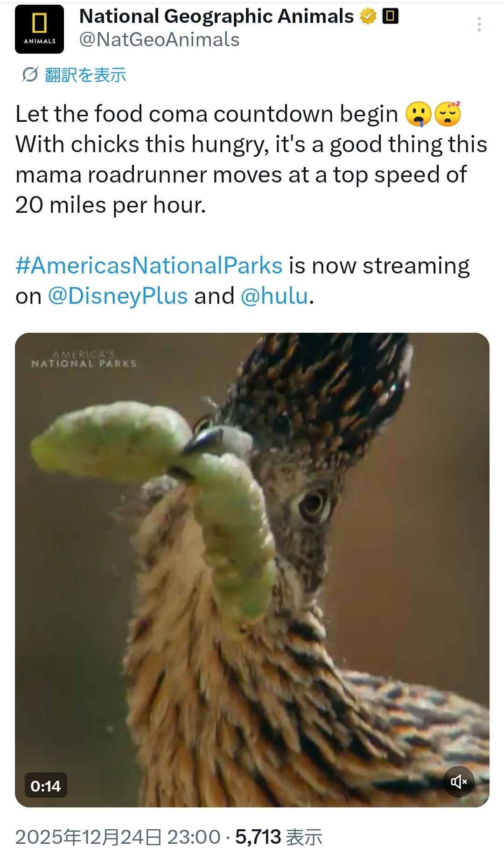Click the translate icon beside 翻訳を表示
The height and width of the screenshot is (862, 504).
30,75
